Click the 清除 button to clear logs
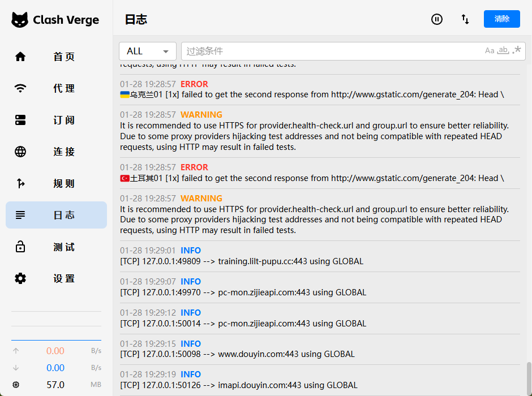Viewport: 532px width, 396px height. tap(501, 19)
